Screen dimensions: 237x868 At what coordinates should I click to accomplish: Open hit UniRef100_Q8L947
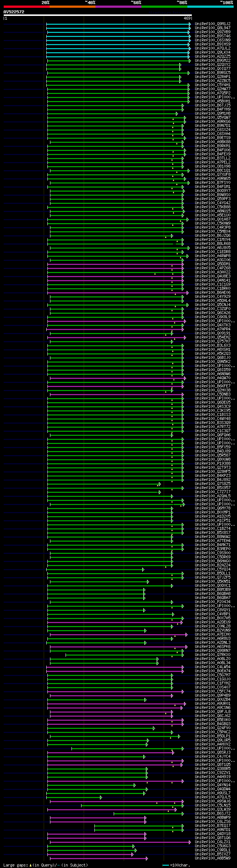click(213, 28)
